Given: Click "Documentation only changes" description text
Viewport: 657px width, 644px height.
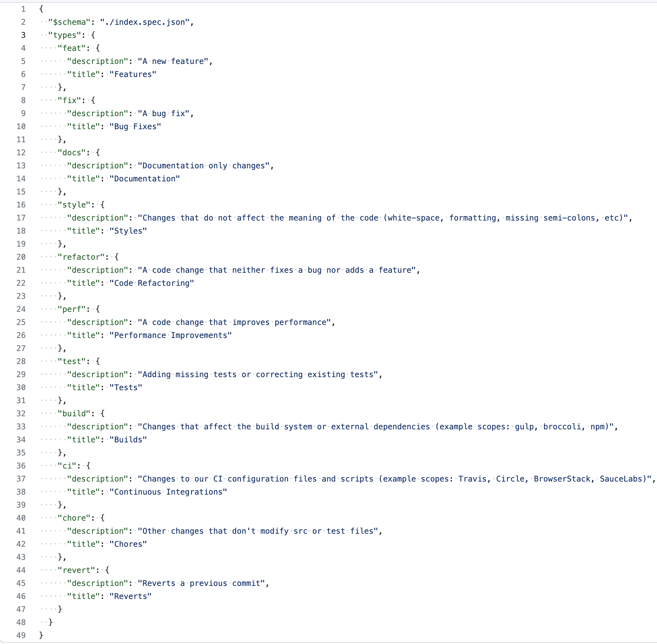Looking at the screenshot, I should click(204, 166).
